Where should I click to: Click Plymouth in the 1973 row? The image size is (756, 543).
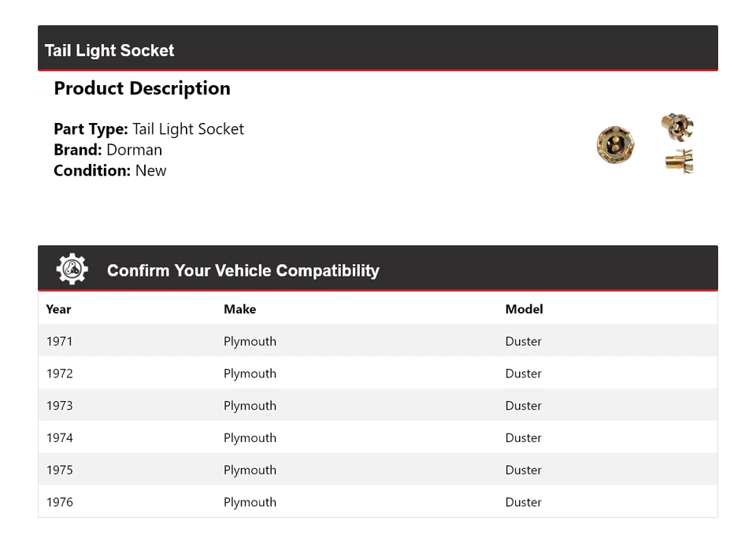[250, 406]
